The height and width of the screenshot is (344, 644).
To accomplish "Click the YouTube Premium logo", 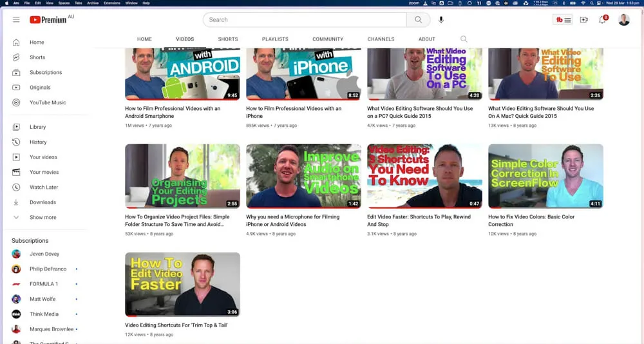I will coord(48,20).
